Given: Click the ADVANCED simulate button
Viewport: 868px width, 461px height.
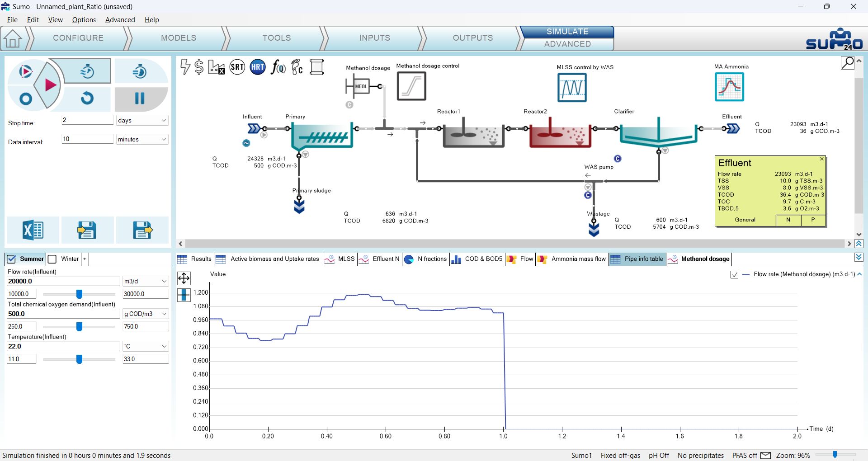Looking at the screenshot, I should coord(567,44).
